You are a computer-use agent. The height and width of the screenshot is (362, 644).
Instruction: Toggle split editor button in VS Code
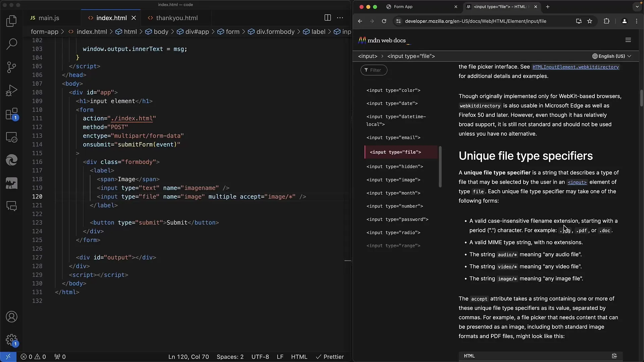pos(328,18)
